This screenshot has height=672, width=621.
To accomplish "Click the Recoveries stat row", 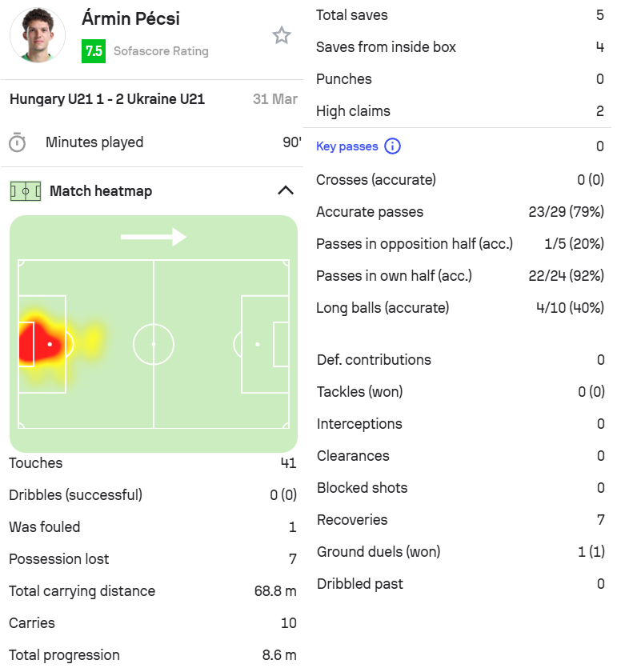I will pyautogui.click(x=459, y=520).
